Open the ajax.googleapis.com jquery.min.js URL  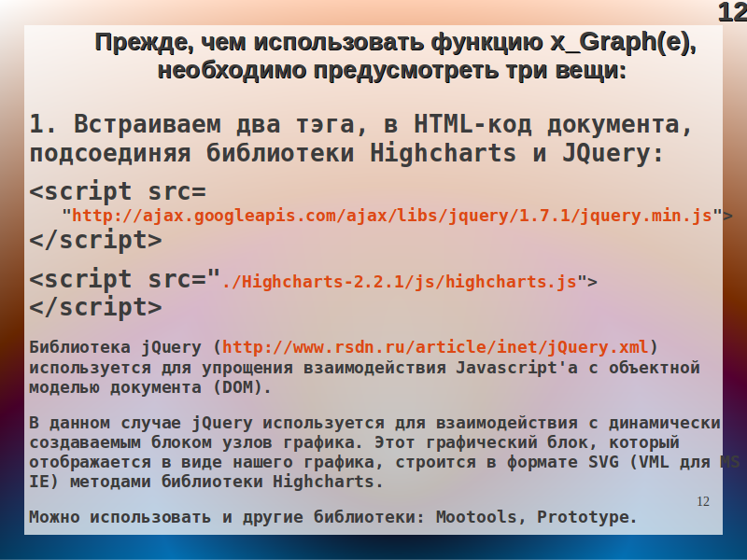391,217
